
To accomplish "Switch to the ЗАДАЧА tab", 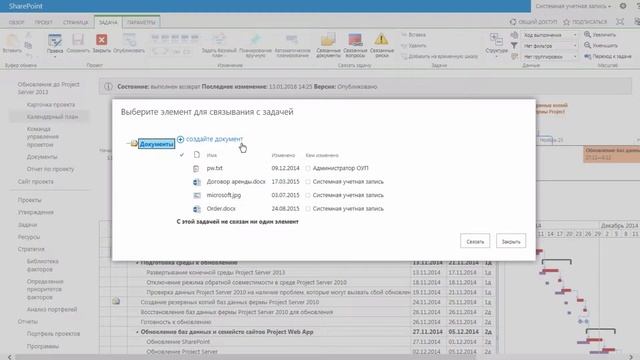I will (108, 22).
